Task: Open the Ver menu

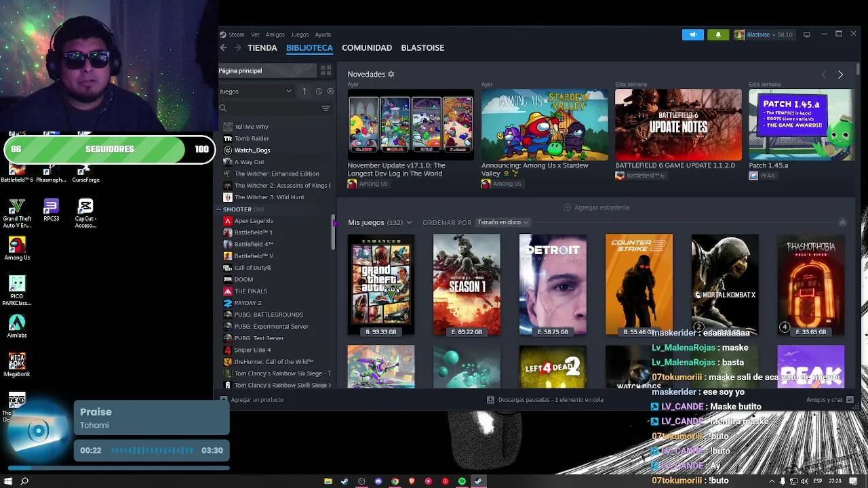Action: pyautogui.click(x=255, y=35)
